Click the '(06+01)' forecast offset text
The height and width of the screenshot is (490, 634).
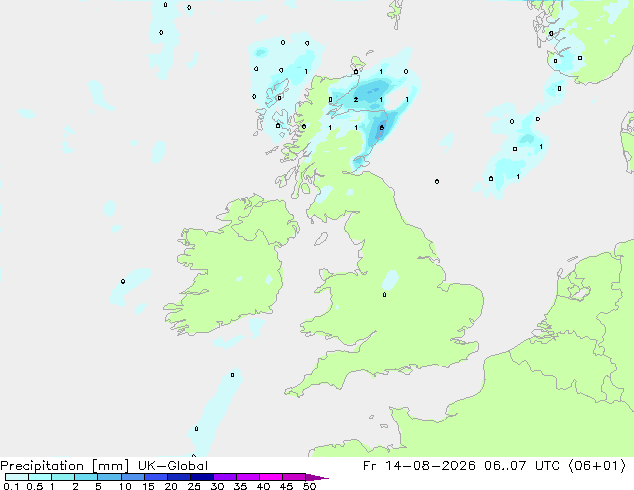(x=598, y=466)
